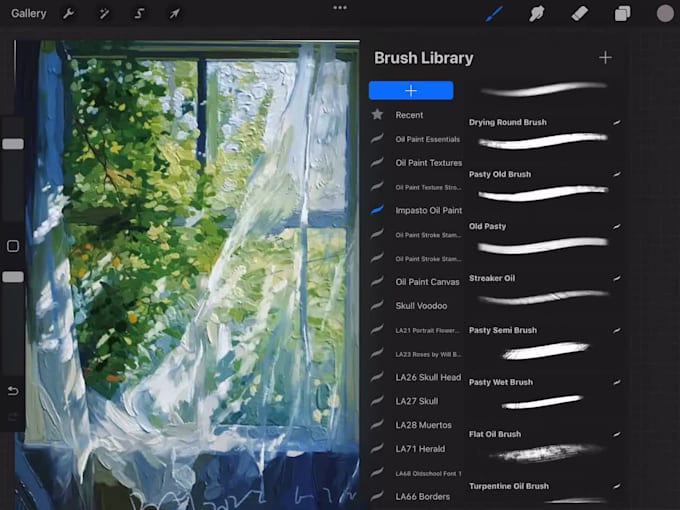Tap the redo arrow in the sidebar
680x510 pixels.
click(x=13, y=417)
